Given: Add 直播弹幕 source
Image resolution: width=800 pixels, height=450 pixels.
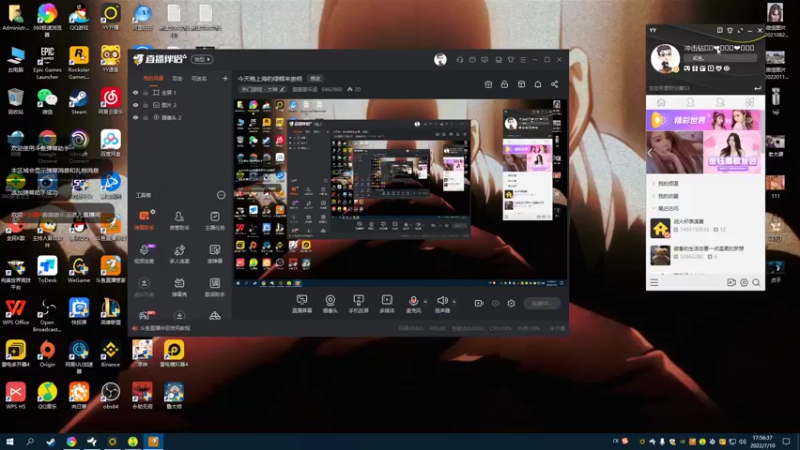Looking at the screenshot, I should [x=302, y=304].
